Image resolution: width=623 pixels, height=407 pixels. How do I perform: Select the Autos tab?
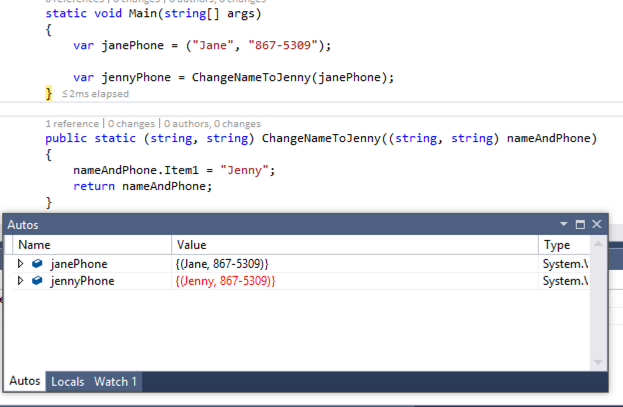click(25, 381)
